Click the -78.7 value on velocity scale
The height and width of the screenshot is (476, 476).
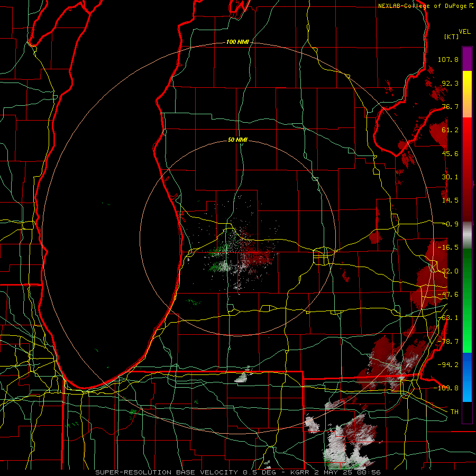pyautogui.click(x=448, y=342)
